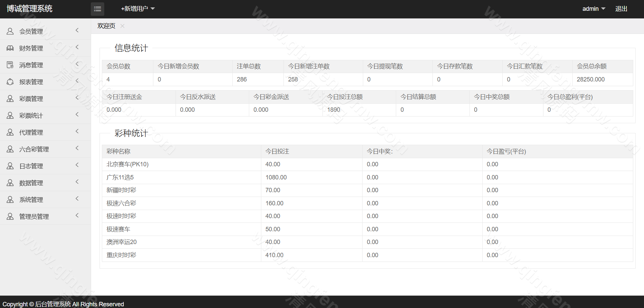644x308 pixels.
Task: Select the 欢迎页 tab
Action: [106, 26]
